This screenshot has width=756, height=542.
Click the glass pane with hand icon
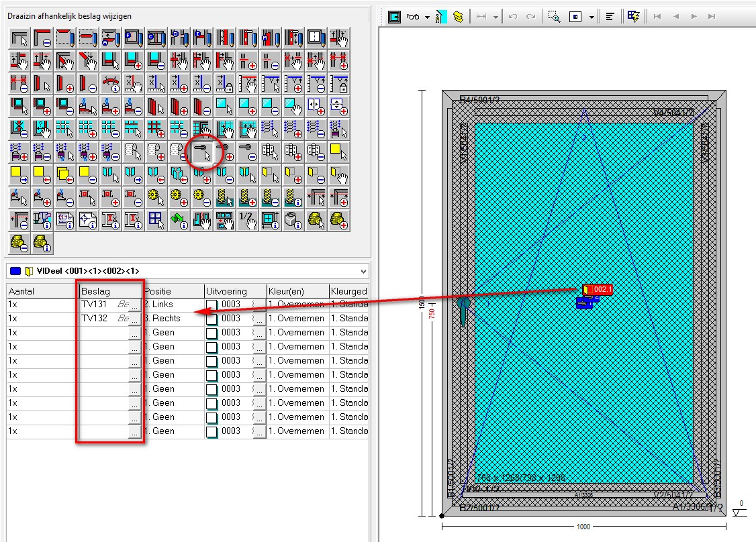293,107
